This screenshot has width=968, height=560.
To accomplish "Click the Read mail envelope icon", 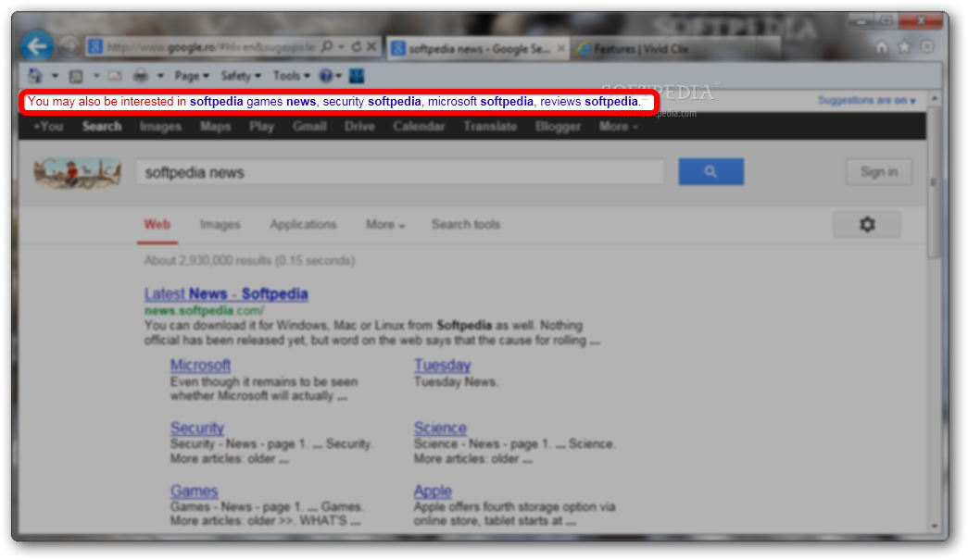I will coord(115,76).
